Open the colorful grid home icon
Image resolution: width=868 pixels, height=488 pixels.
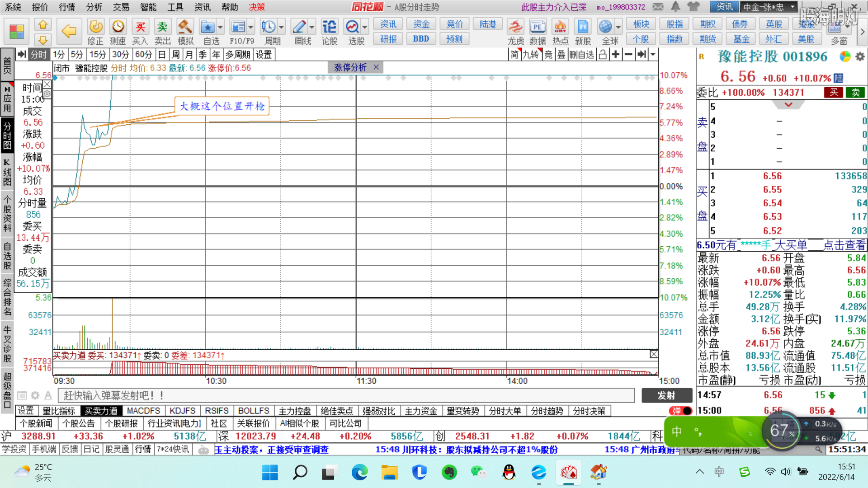(17, 32)
